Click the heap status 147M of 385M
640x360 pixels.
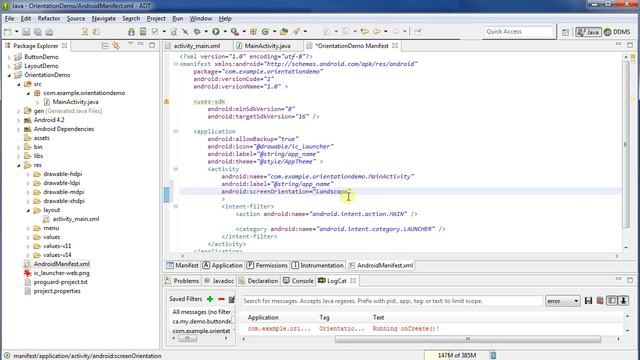tap(456, 355)
